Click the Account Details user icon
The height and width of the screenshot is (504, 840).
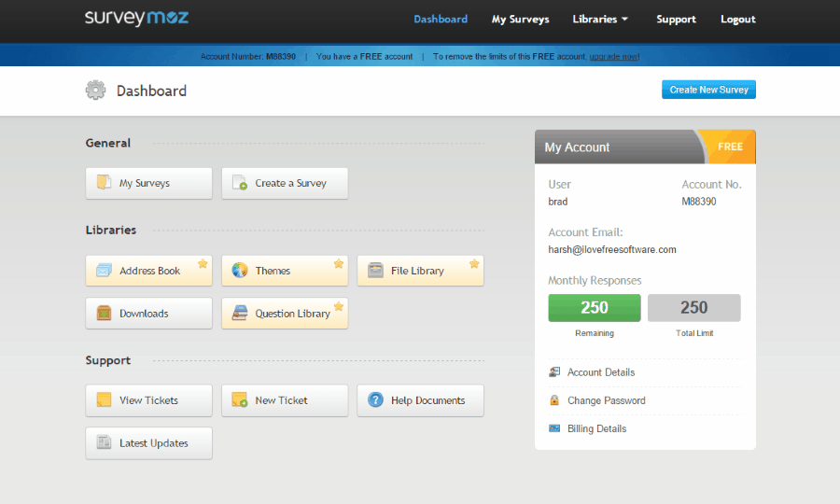(554, 371)
